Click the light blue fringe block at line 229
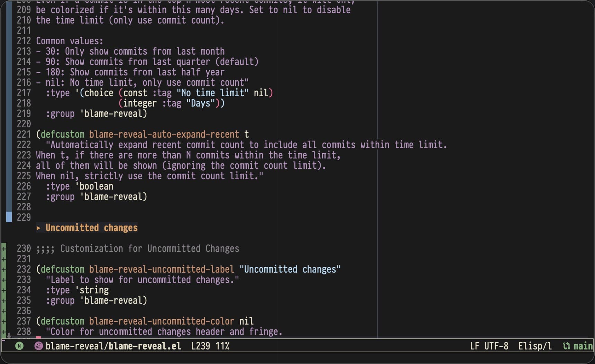Viewport: 595px width, 364px height. coord(9,217)
